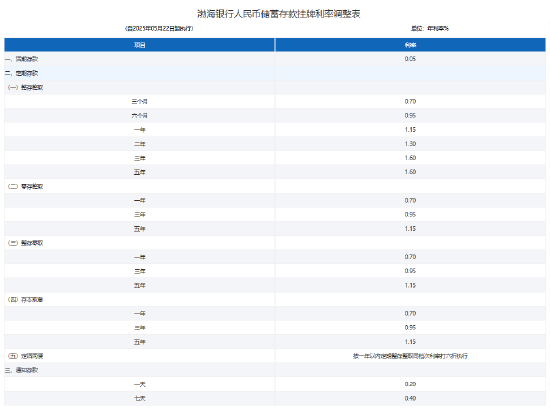Click the 项目 column header
Screen dimensions: 550x410
(140, 45)
